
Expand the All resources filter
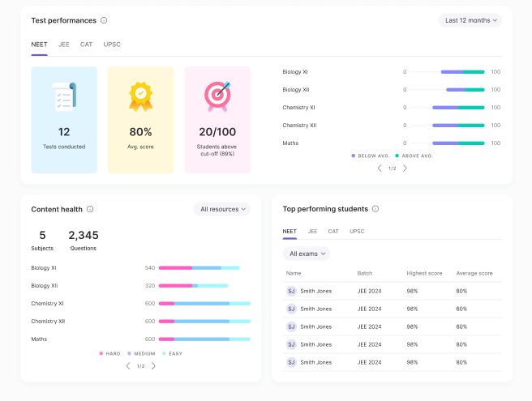point(221,209)
